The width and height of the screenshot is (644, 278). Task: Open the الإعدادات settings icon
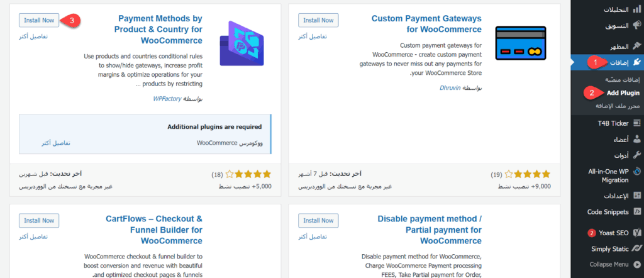(636, 196)
